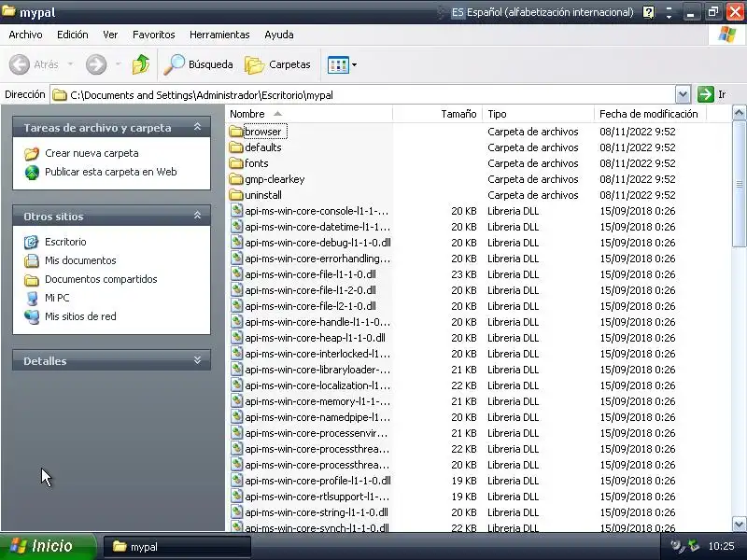Select the fonts folder icon
The width and height of the screenshot is (747, 560).
click(236, 163)
